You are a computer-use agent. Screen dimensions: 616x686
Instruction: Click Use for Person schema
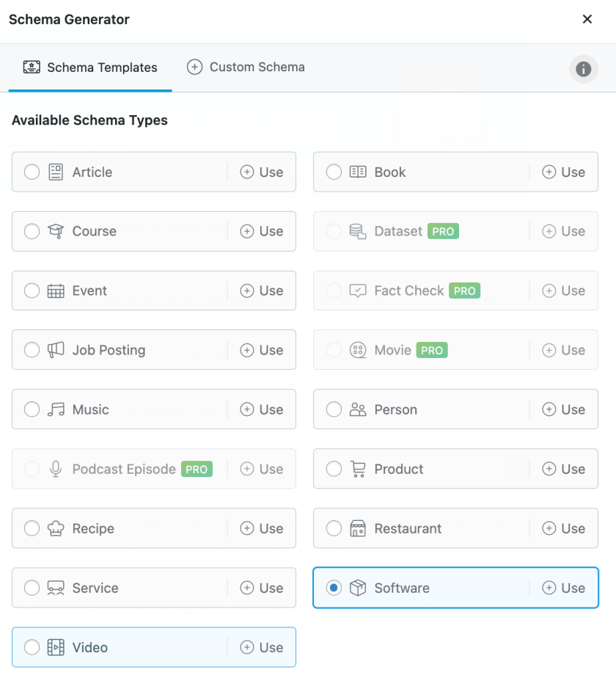click(x=563, y=409)
